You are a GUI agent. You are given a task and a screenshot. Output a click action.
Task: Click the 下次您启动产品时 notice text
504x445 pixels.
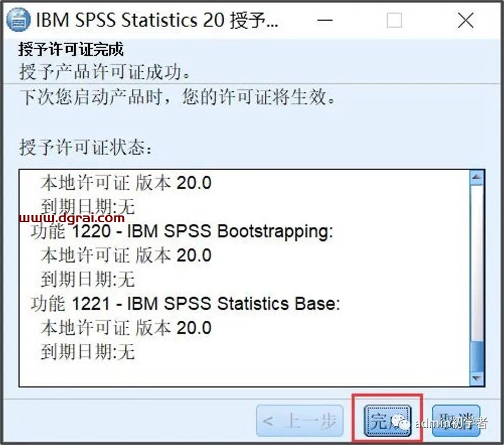(x=178, y=97)
